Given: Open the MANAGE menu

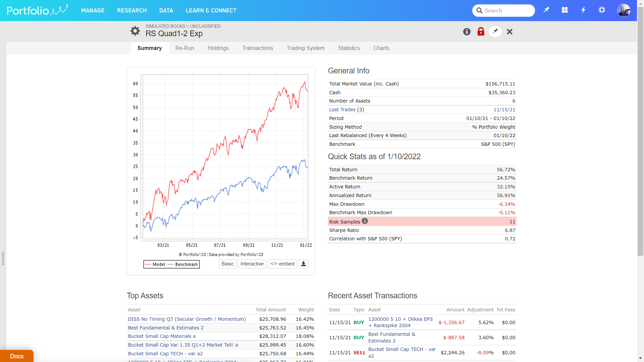Looking at the screenshot, I should click(x=93, y=10).
